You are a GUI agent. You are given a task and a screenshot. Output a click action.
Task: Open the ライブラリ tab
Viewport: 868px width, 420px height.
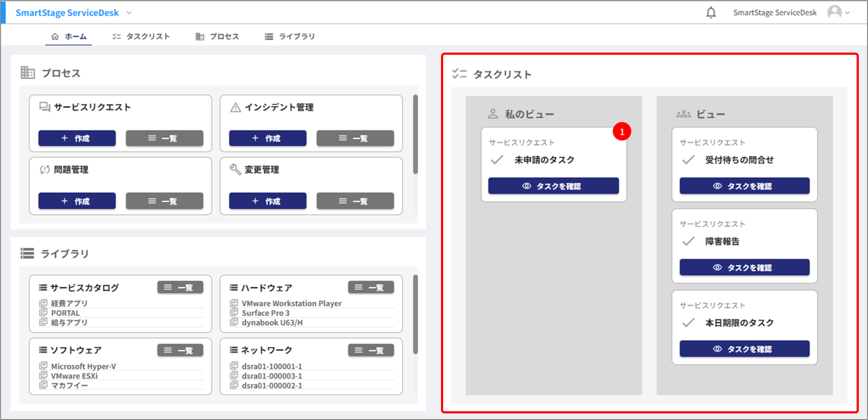point(290,36)
